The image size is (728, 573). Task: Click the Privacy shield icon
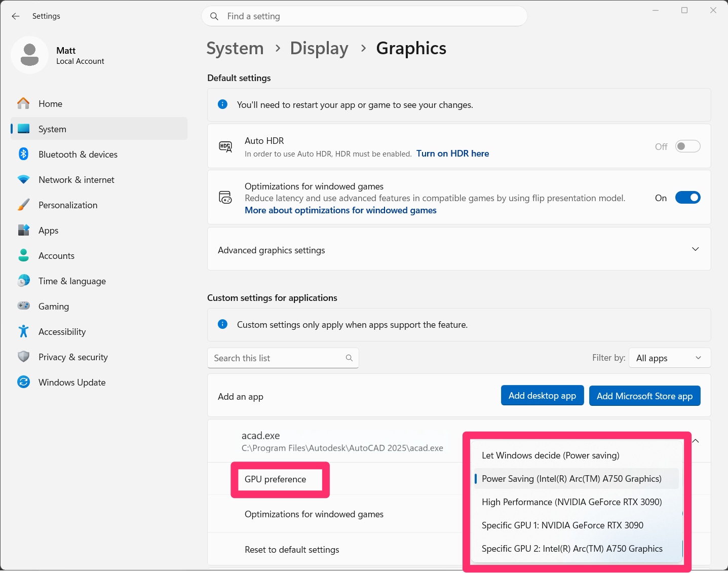(x=23, y=357)
